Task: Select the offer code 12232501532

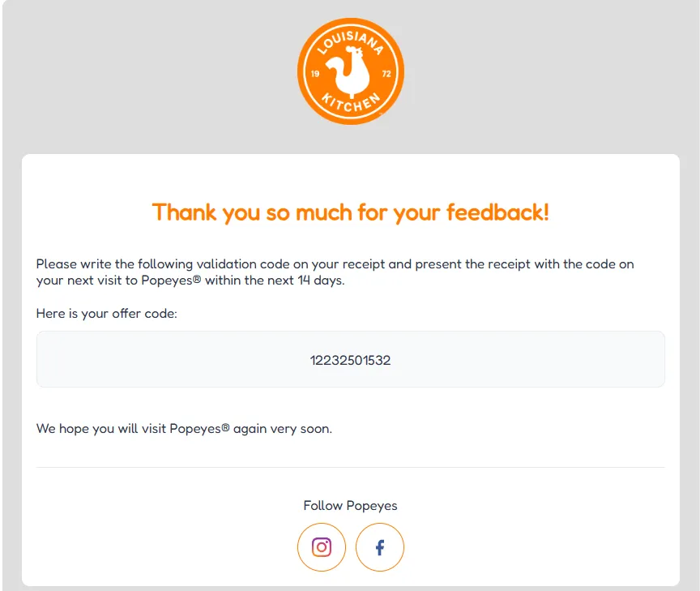Action: [350, 360]
